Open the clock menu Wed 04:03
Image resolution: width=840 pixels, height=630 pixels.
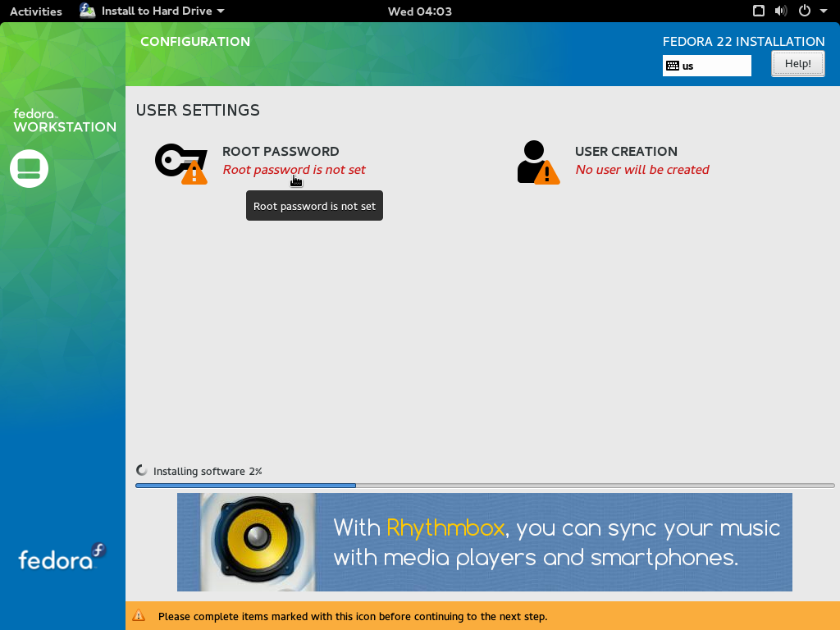click(x=420, y=11)
